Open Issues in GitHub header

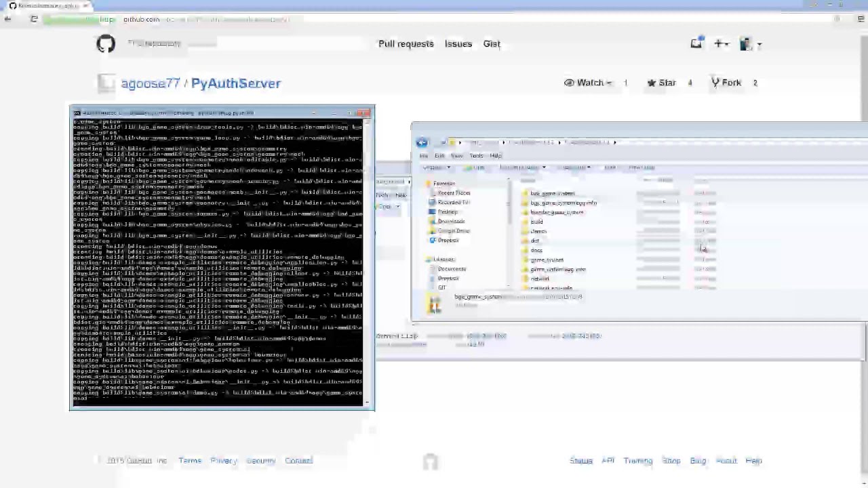tap(458, 44)
